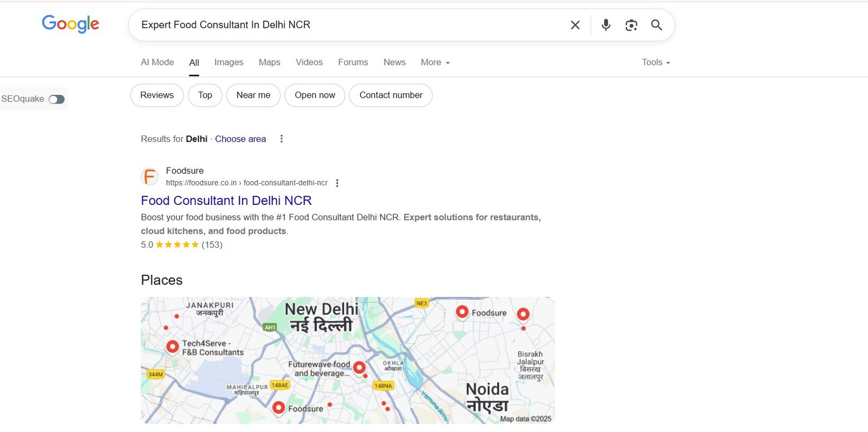Click the Foodsure site name in the result
Screen dimensions: 868x432
(185, 171)
